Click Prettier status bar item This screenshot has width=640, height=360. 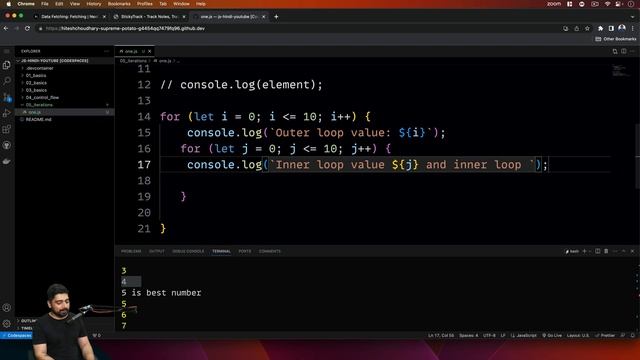[605, 336]
